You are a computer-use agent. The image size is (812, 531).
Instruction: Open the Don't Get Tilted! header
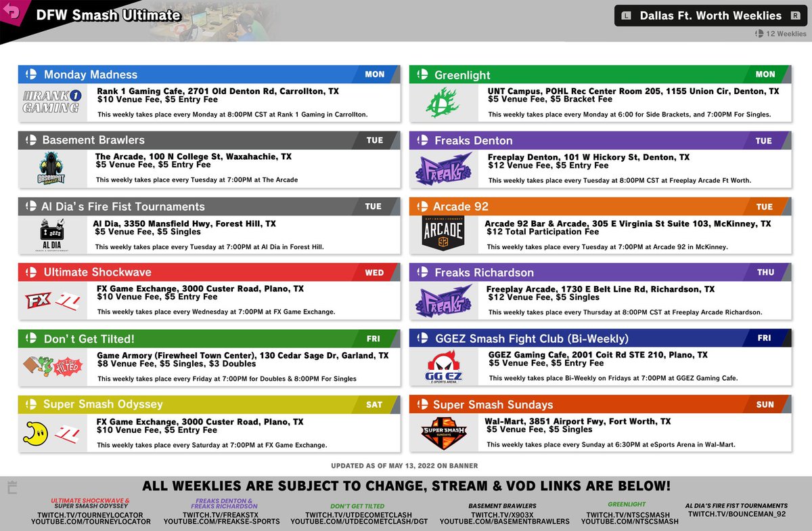tap(209, 339)
